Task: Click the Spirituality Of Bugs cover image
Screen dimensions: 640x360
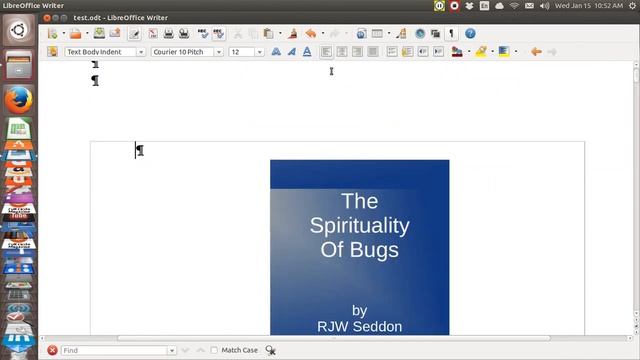Action: pyautogui.click(x=360, y=247)
